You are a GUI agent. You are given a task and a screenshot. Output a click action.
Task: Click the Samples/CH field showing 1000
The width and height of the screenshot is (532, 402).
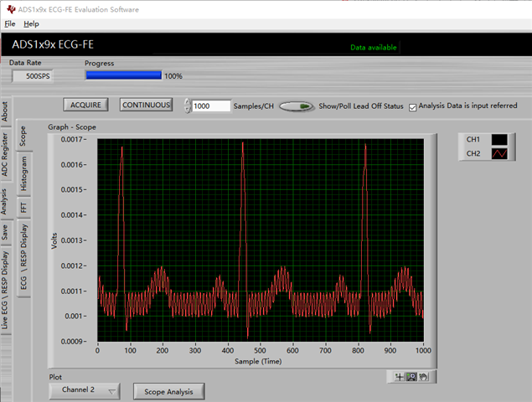211,106
